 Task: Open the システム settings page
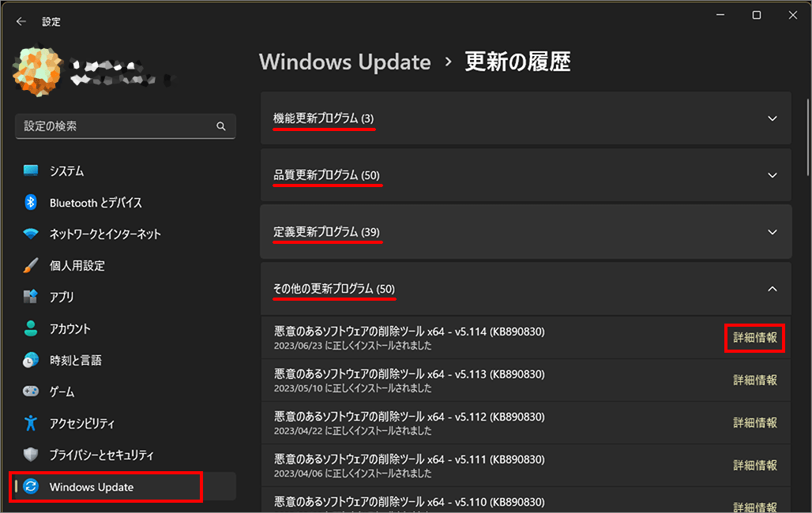coord(66,170)
